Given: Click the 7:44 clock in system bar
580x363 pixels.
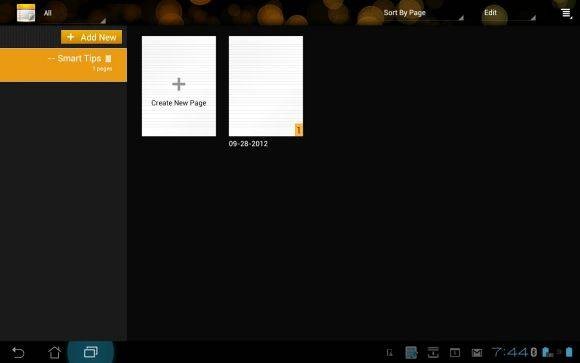Looking at the screenshot, I should point(510,352).
